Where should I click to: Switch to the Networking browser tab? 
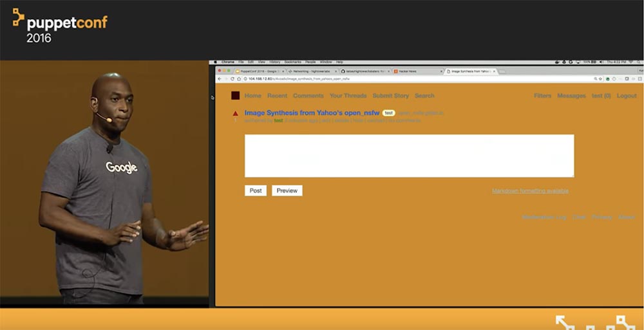tap(312, 71)
